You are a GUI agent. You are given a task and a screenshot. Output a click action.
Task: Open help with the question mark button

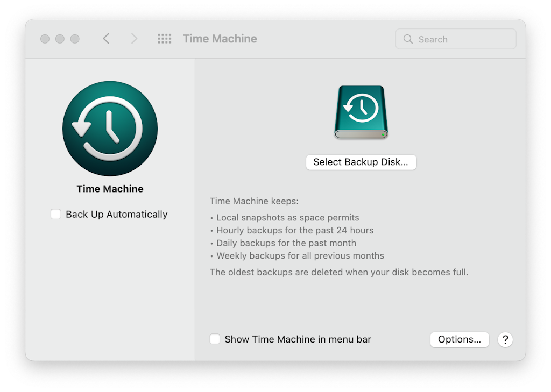[505, 339]
